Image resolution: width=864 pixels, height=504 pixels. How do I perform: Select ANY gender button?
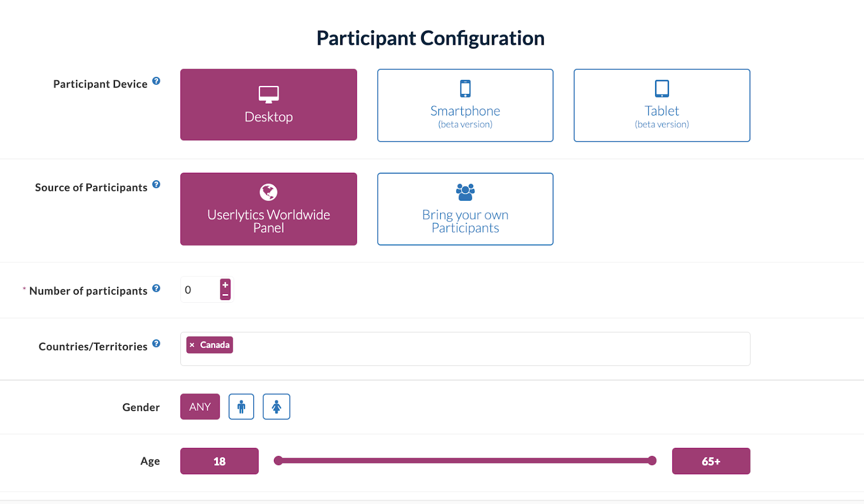point(200,407)
